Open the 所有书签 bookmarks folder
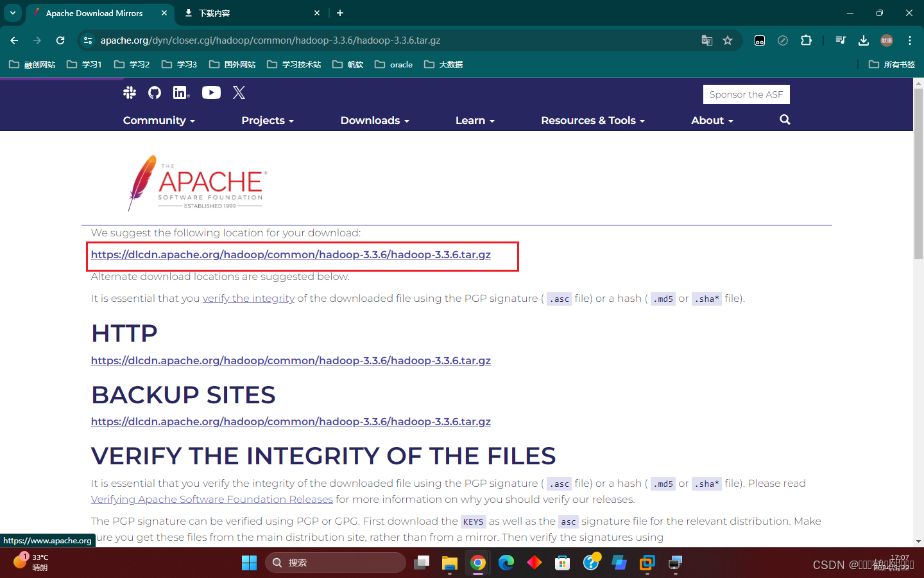Viewport: 924px width, 578px height. point(892,64)
